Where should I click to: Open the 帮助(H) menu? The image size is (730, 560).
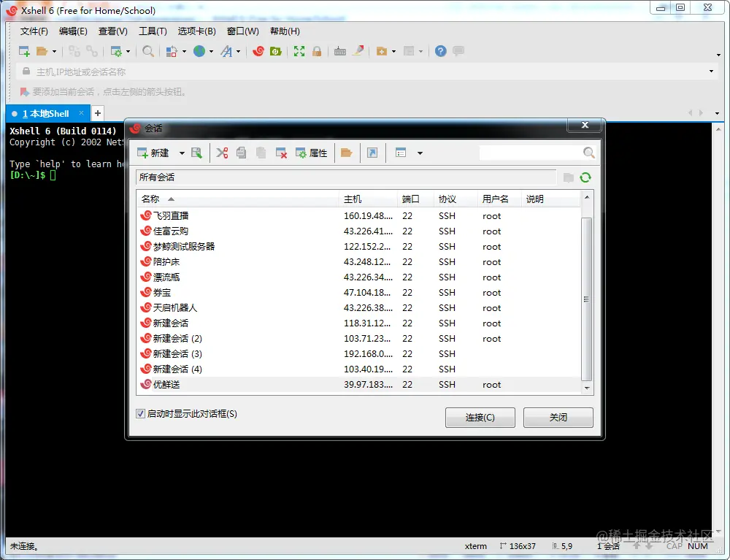point(285,31)
